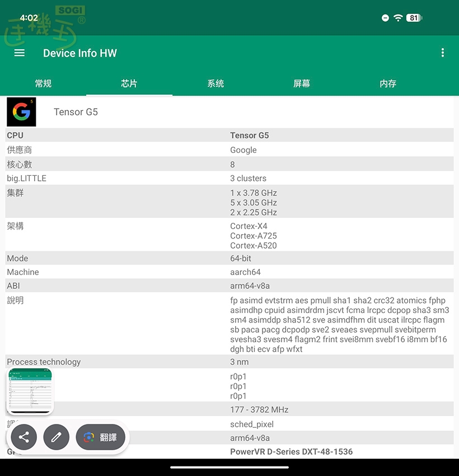
Task: Tap the Google Tensor G5 logo
Action: 21,112
